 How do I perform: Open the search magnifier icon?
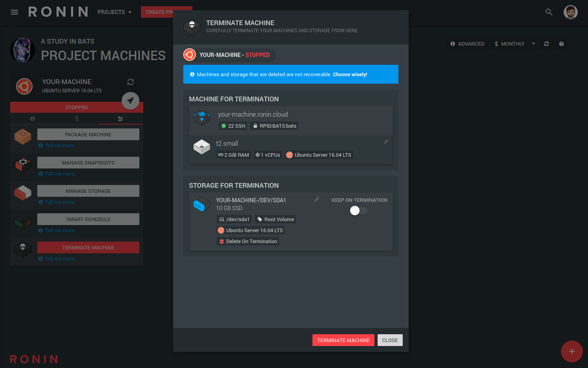[549, 12]
